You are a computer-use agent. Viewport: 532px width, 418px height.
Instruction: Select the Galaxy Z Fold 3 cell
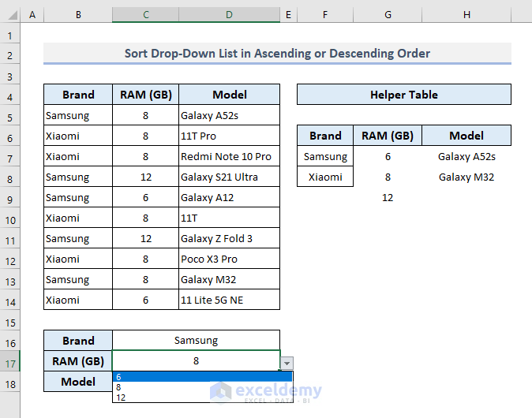point(230,238)
